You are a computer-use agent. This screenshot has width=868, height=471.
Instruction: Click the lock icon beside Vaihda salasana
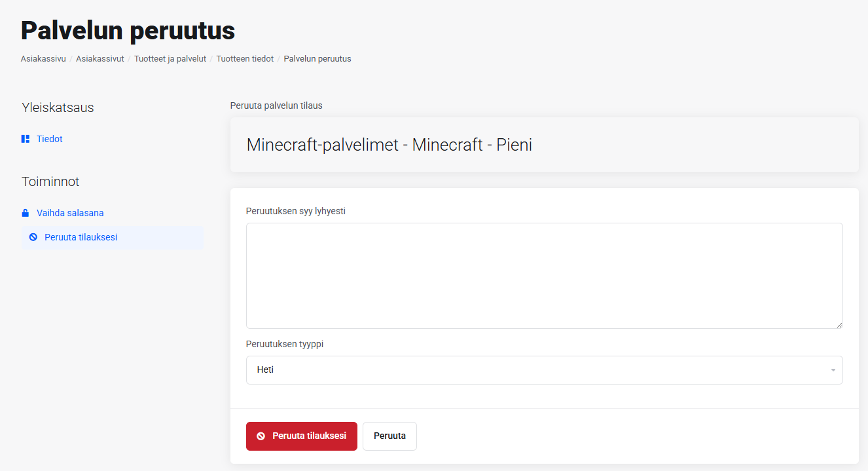coord(26,213)
